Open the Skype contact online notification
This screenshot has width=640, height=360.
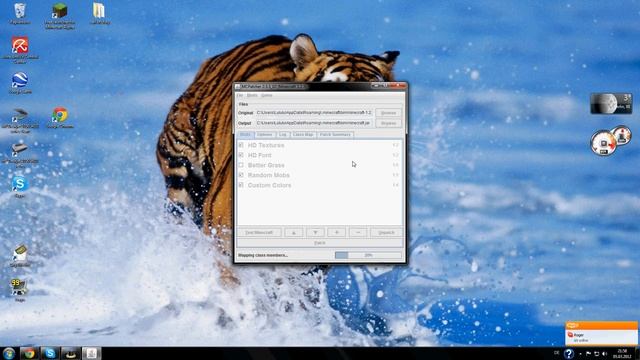pos(602,333)
